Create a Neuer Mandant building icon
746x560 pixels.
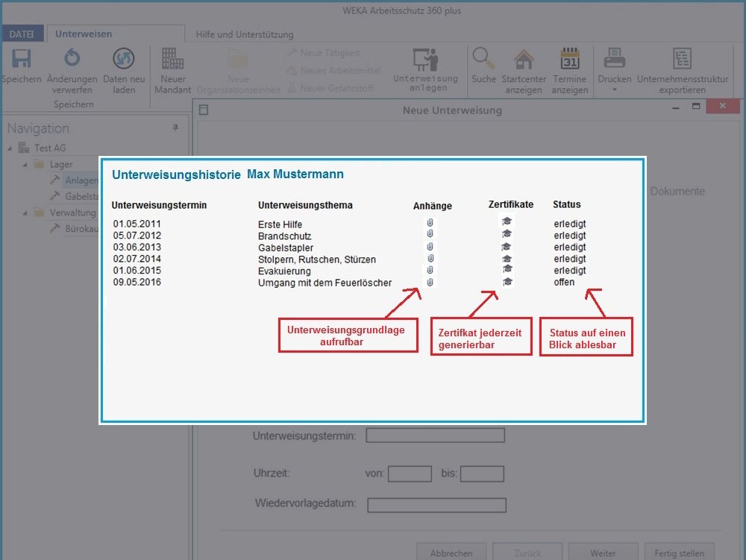coord(172,58)
